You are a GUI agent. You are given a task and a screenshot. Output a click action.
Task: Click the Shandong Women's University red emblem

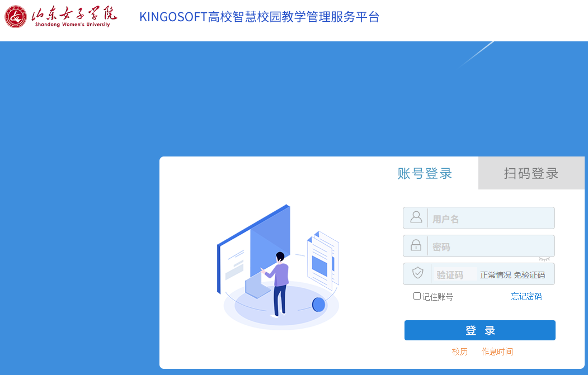point(16,16)
